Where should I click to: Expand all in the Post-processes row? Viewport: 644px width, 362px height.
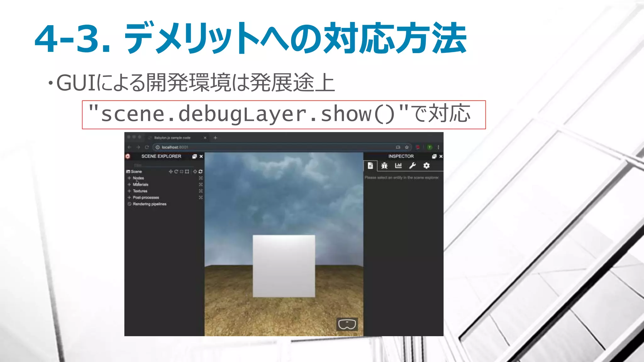[x=201, y=197]
